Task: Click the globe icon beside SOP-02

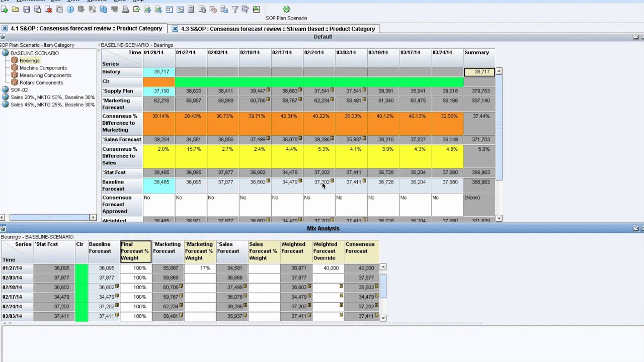Action: click(5, 90)
